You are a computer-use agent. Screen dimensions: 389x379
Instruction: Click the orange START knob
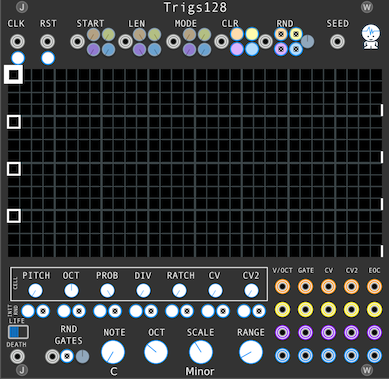pos(93,34)
